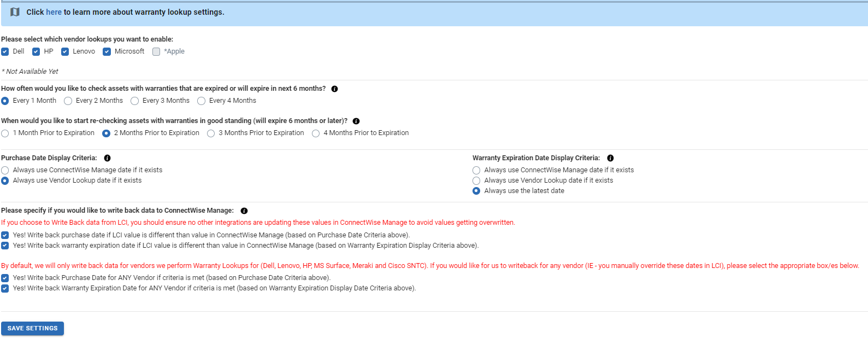868x338 pixels.
Task: Open the 'here' warranty lookup settings link
Action: tap(54, 12)
